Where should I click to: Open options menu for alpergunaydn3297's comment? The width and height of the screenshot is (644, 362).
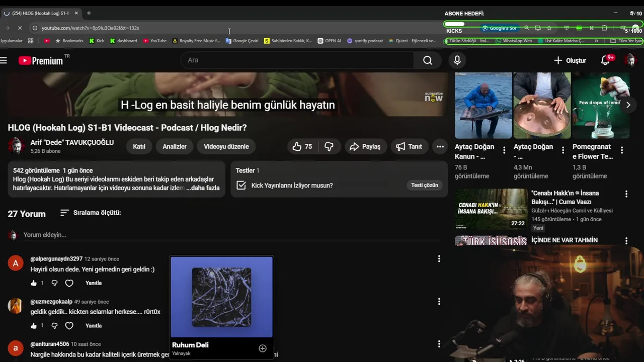pyautogui.click(x=439, y=259)
